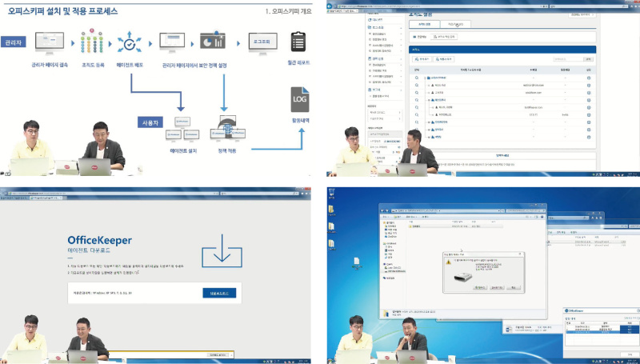Click the large download arrow icon

click(223, 250)
